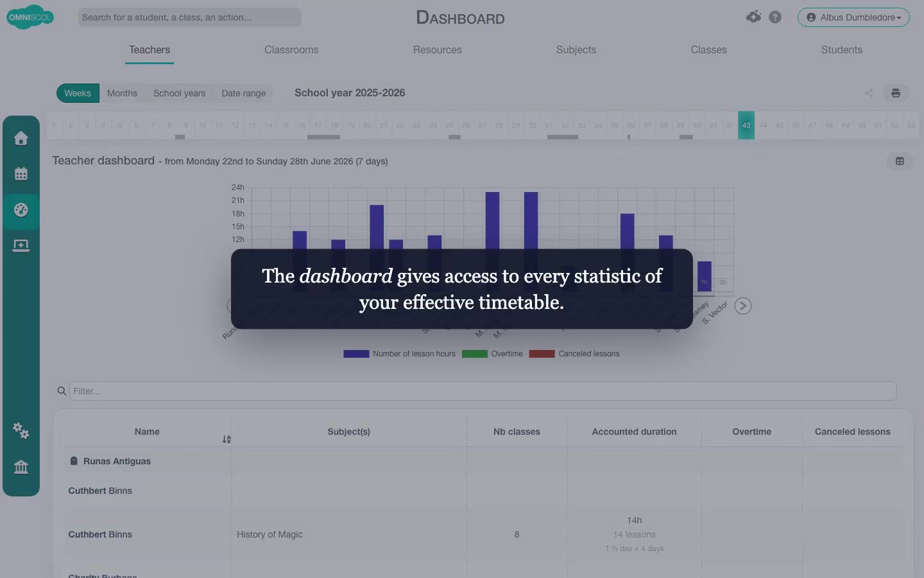Open Albus Dumbledore user menu
Image resolution: width=924 pixels, height=578 pixels.
[853, 17]
